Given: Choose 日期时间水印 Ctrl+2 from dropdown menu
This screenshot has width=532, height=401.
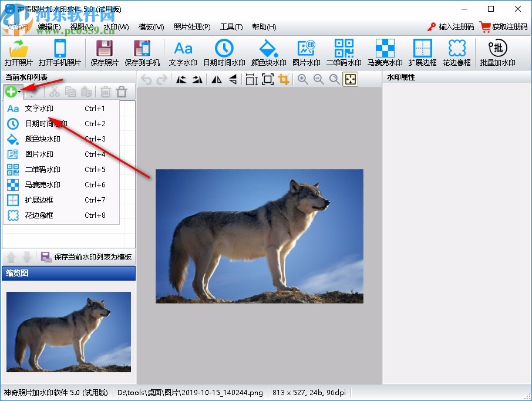Looking at the screenshot, I should (61, 124).
